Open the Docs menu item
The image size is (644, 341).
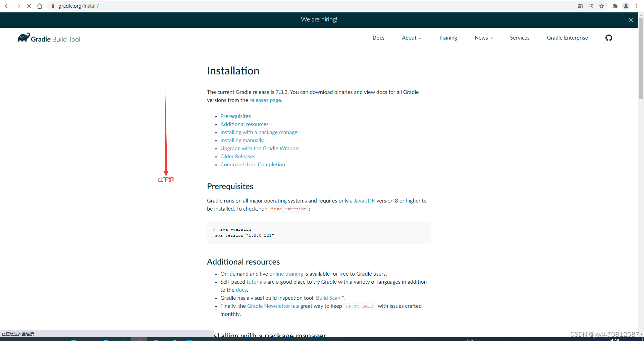(378, 38)
